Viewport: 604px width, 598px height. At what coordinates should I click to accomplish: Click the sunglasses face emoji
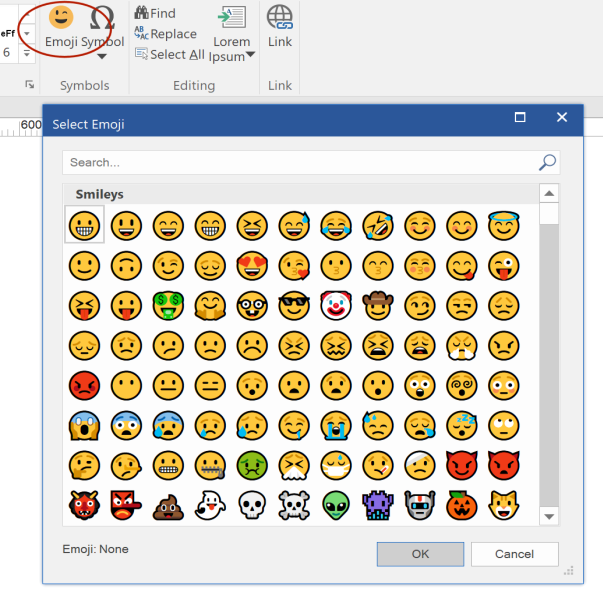[294, 306]
